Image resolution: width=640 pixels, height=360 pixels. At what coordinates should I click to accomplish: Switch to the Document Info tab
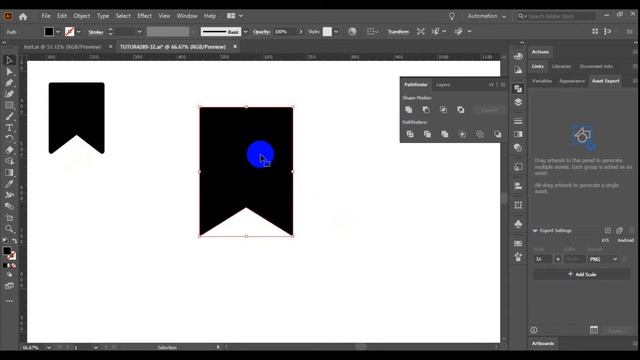click(596, 67)
